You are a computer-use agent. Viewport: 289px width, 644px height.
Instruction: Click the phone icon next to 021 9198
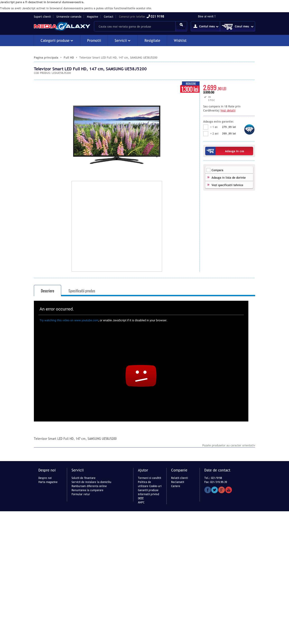tap(148, 16)
